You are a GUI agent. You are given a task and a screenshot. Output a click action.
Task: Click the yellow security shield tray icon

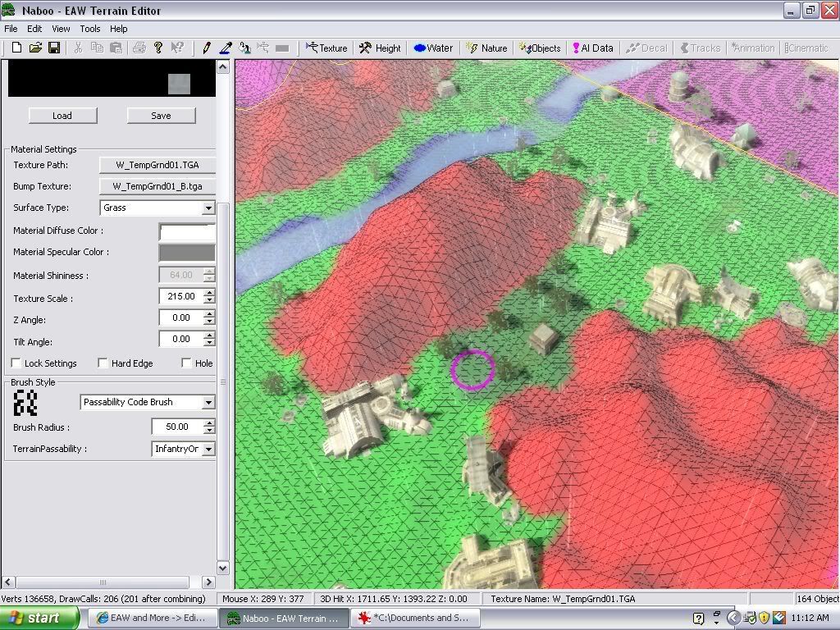[x=765, y=619]
